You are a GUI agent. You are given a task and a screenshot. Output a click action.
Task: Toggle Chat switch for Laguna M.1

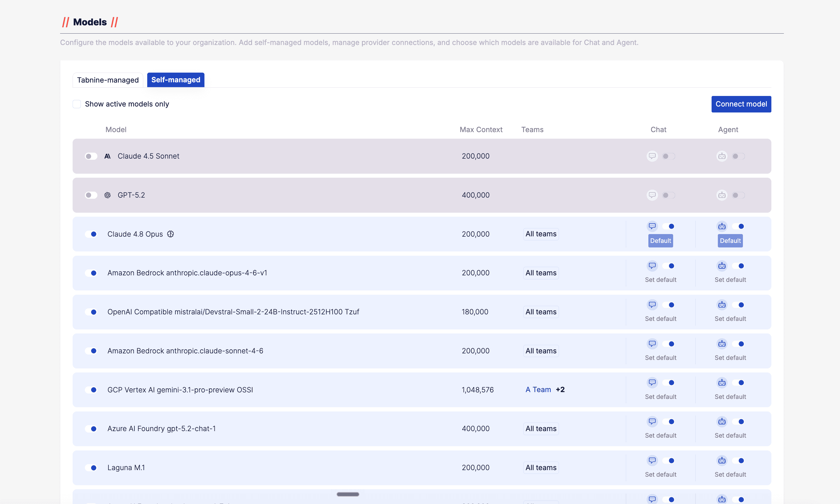(x=669, y=460)
